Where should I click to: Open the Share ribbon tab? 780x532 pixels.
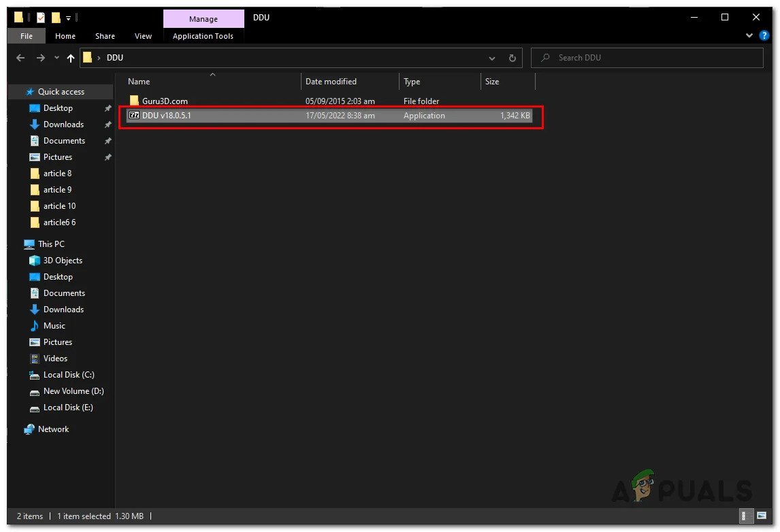105,36
